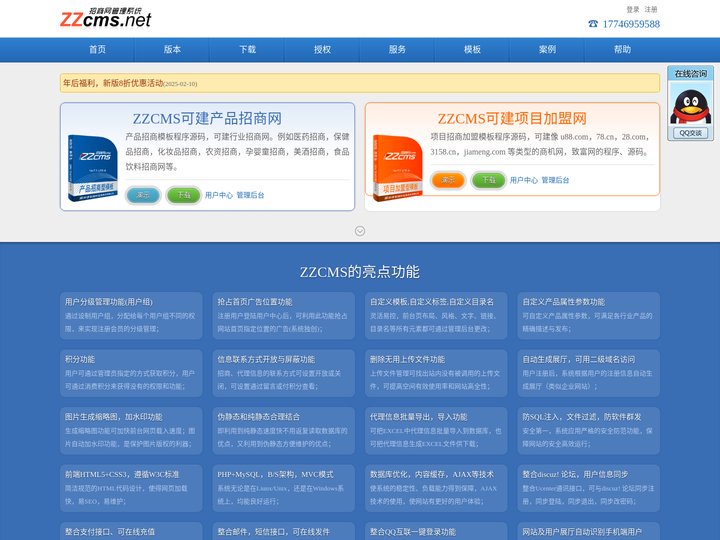Select the 自定义模板,自定义标签,自定义目录名 feature card
Screen dimensions: 720x540
[x=436, y=315]
